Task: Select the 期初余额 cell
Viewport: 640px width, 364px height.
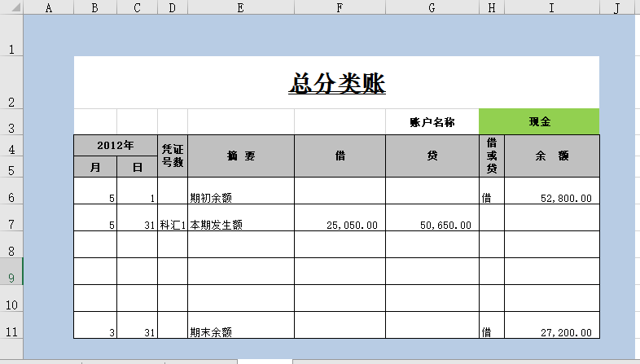Action: [241, 197]
